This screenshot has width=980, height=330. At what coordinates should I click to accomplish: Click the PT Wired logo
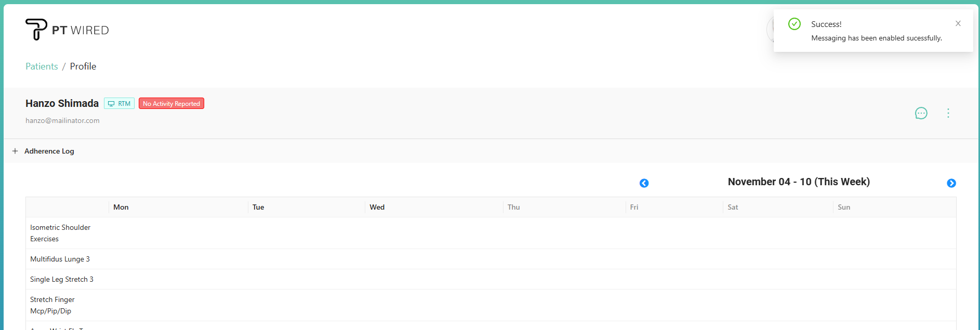pyautogui.click(x=67, y=30)
